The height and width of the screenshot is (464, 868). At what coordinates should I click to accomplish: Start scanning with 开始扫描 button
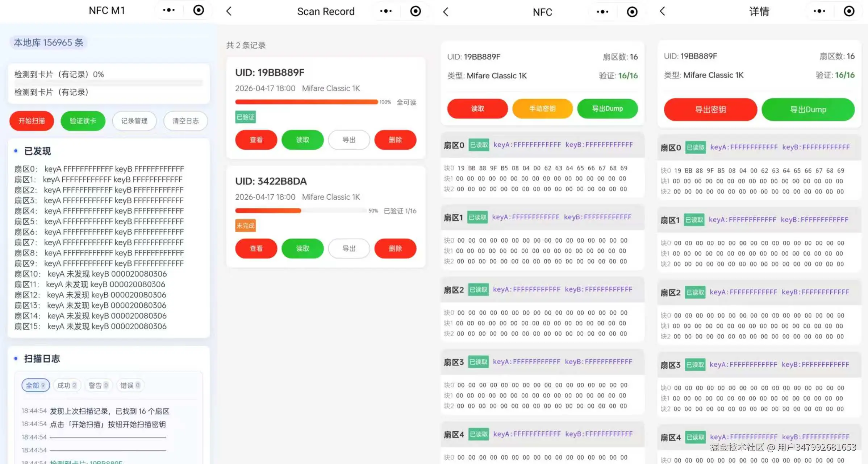click(x=32, y=121)
